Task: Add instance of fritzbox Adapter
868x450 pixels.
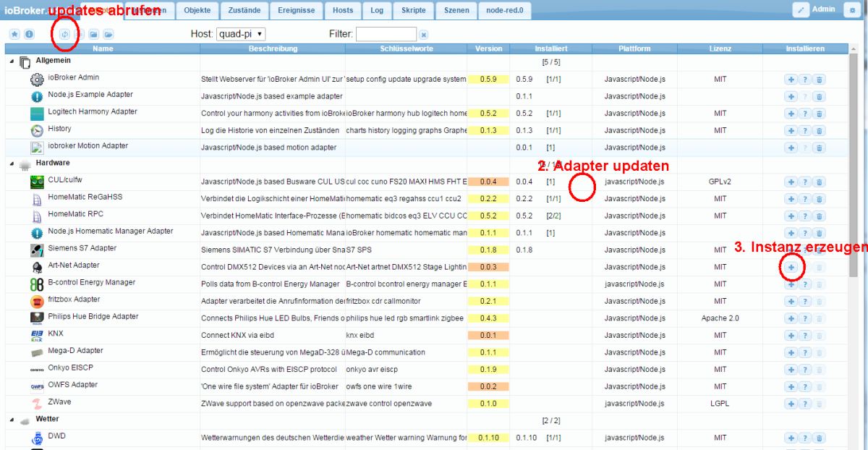Action: click(791, 302)
